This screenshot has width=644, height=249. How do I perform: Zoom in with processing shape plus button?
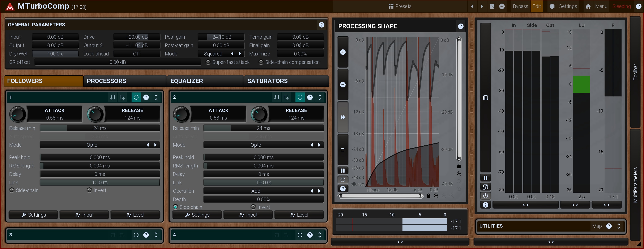pos(343,52)
